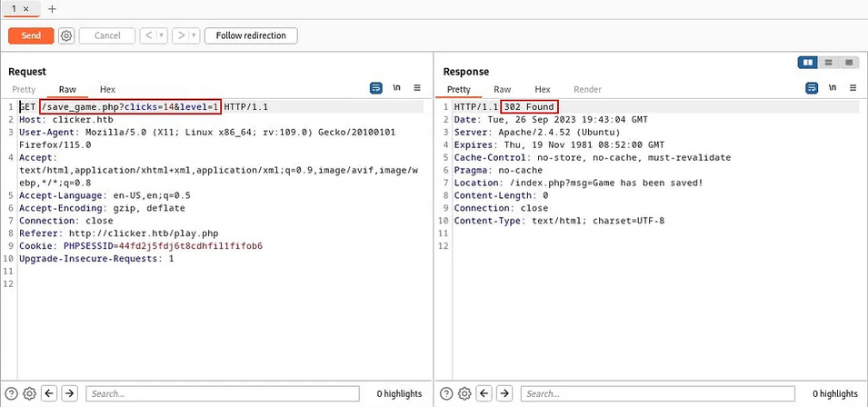Image resolution: width=868 pixels, height=407 pixels.
Task: Switch Response view to Pretty tab
Action: click(459, 89)
